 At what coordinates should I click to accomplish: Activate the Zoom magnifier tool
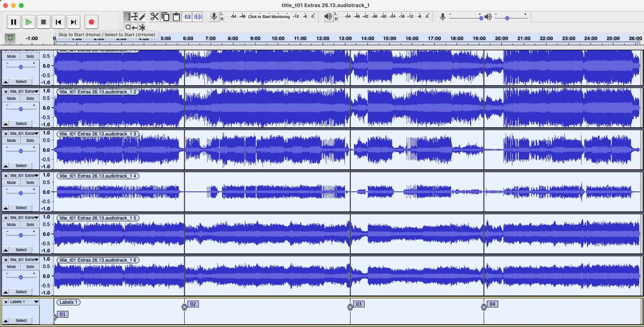(x=128, y=28)
